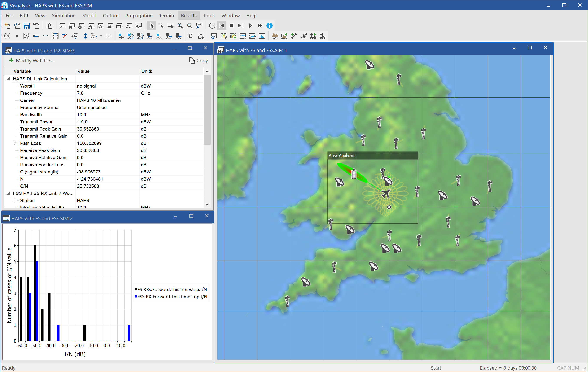Open the propagation models dropdown arrow
The image size is (588, 372).
tap(101, 36)
